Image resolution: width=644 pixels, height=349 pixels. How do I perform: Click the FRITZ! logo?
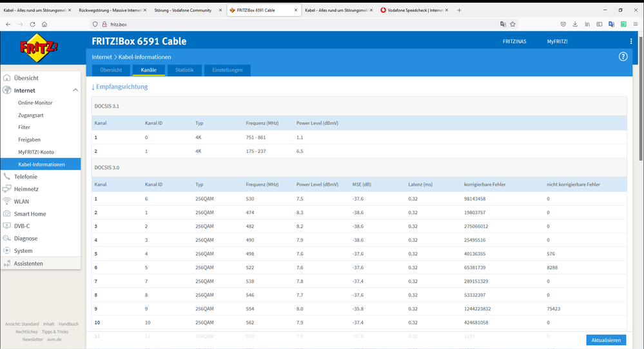(x=39, y=48)
